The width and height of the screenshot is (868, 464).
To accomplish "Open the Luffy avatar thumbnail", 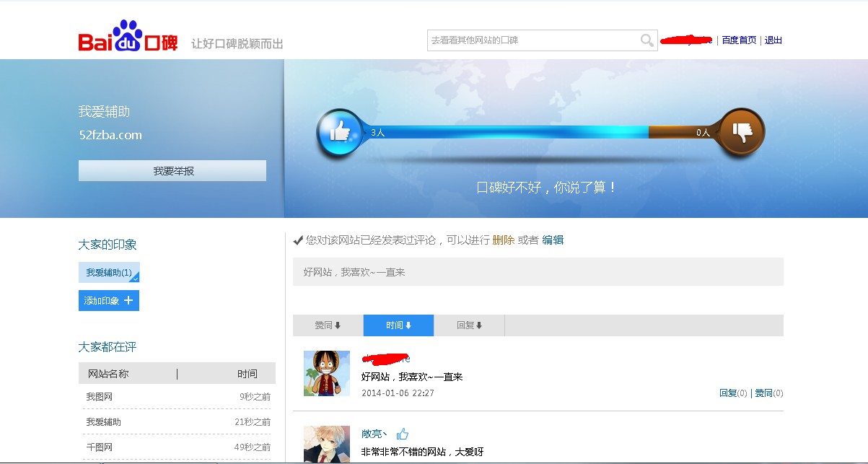I will point(327,373).
